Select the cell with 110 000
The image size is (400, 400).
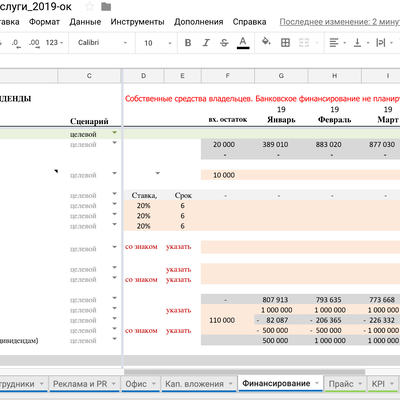point(228,320)
